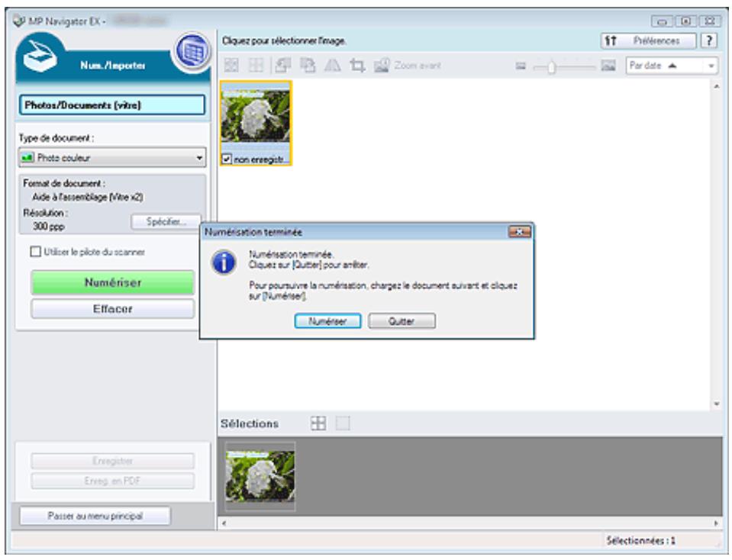Click 'Passer au menu principal' button
732x560 pixels.
(95, 516)
